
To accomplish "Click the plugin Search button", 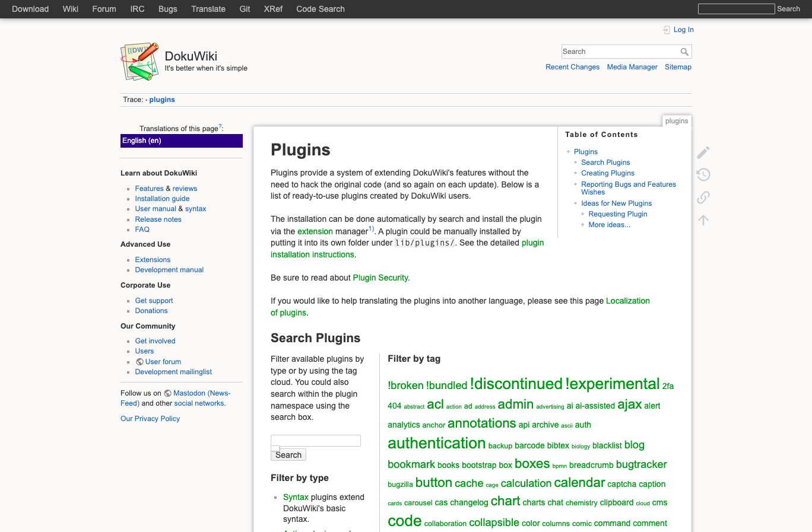I will pos(288,455).
